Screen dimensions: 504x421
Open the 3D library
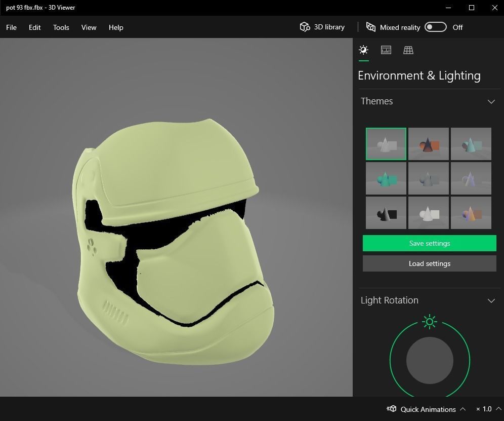322,27
